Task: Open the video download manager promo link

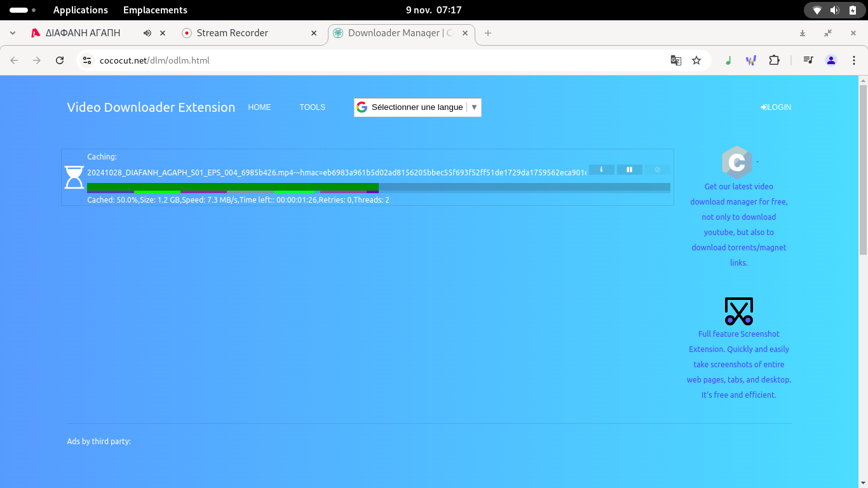Action: coord(738,224)
